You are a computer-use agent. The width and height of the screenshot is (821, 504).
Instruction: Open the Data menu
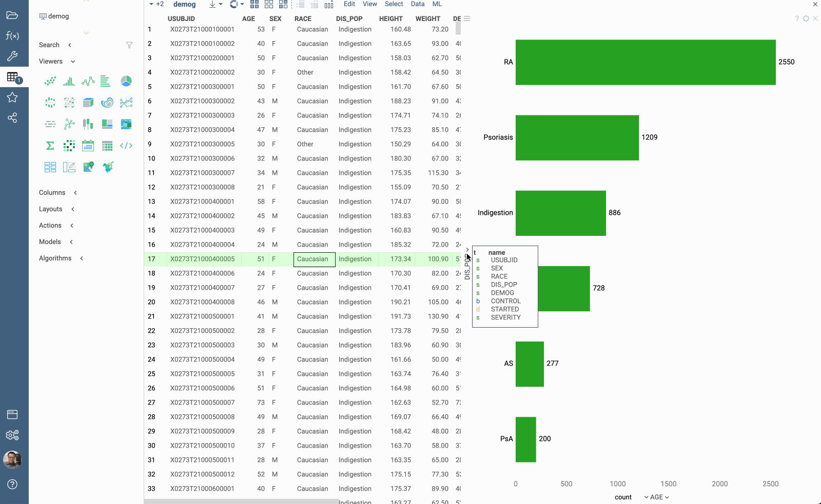[418, 4]
